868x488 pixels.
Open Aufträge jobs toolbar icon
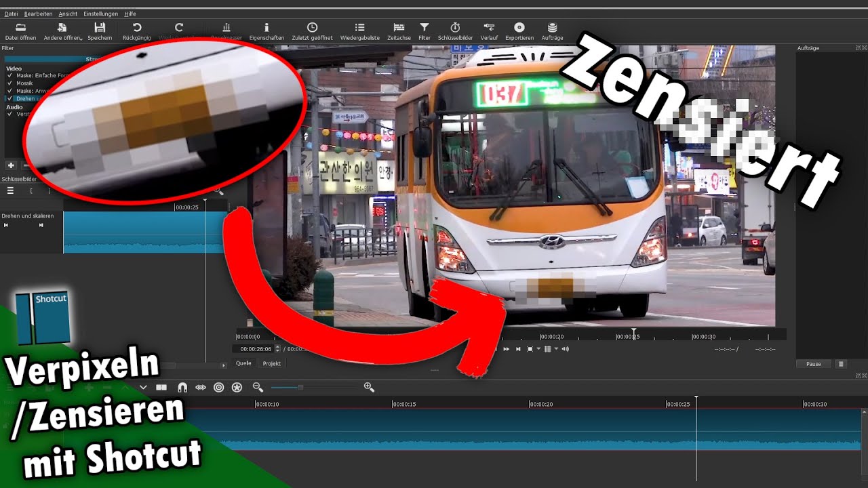552,27
